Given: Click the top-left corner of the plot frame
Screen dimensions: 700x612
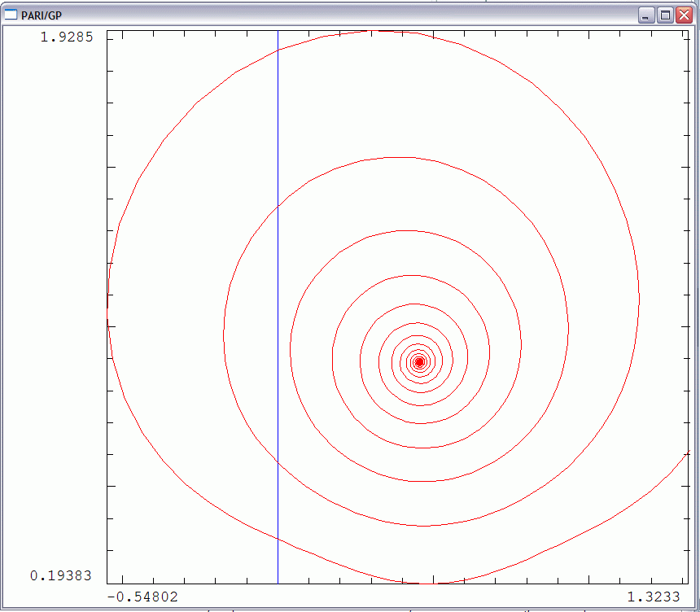Looking at the screenshot, I should (x=107, y=31).
